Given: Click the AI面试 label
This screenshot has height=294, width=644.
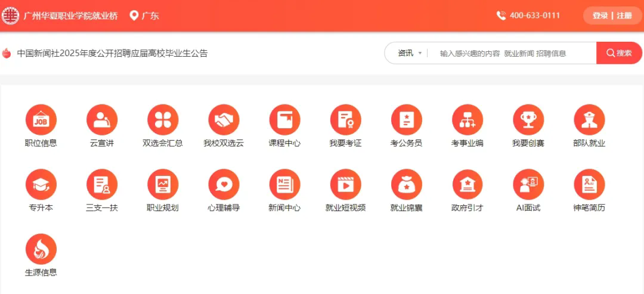Looking at the screenshot, I should [x=528, y=208].
